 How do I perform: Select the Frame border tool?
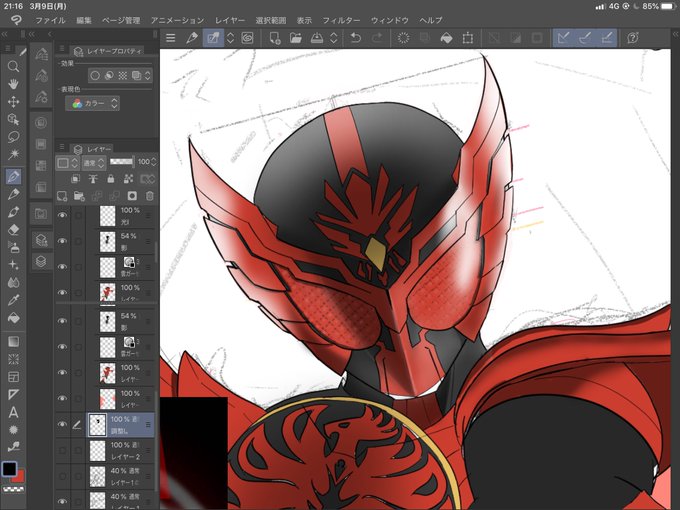[13, 377]
